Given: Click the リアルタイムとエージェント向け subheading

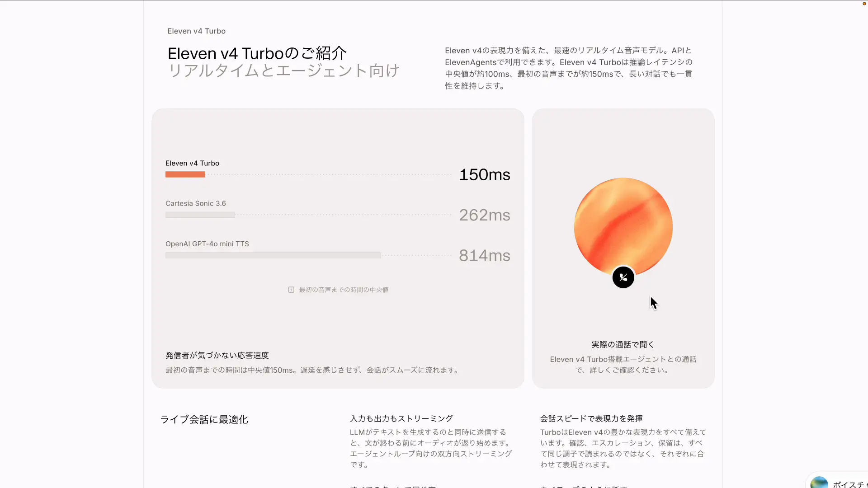Looking at the screenshot, I should tap(284, 70).
